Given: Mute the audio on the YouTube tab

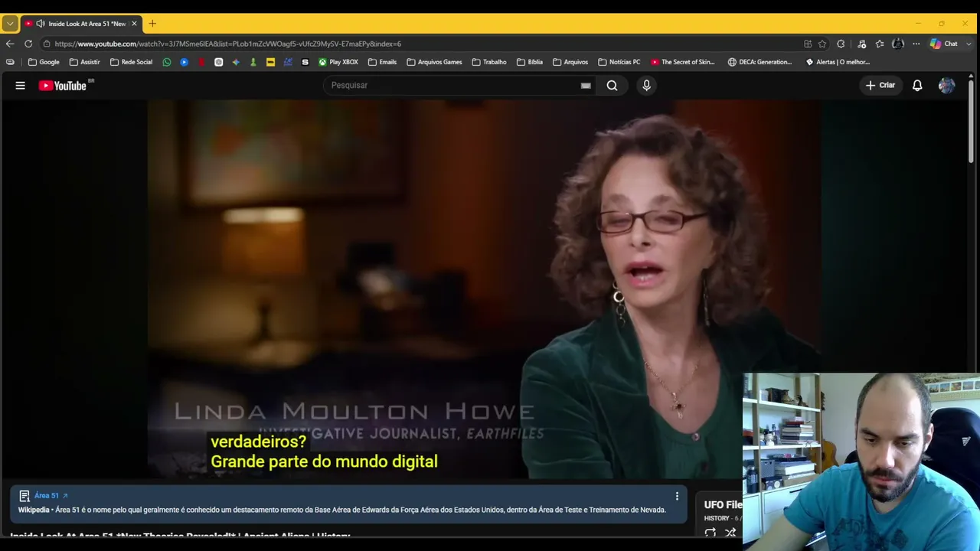Looking at the screenshot, I should (x=40, y=24).
